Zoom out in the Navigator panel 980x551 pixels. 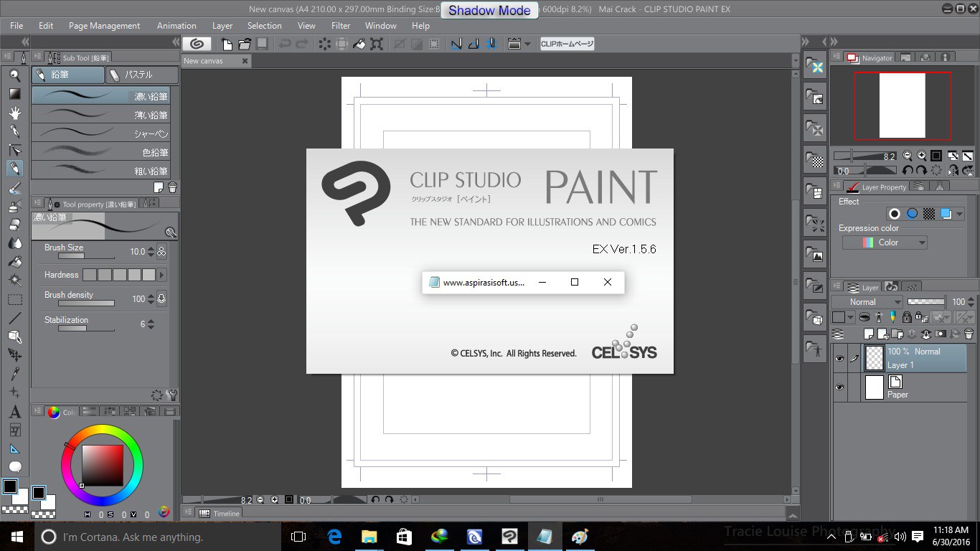point(908,156)
